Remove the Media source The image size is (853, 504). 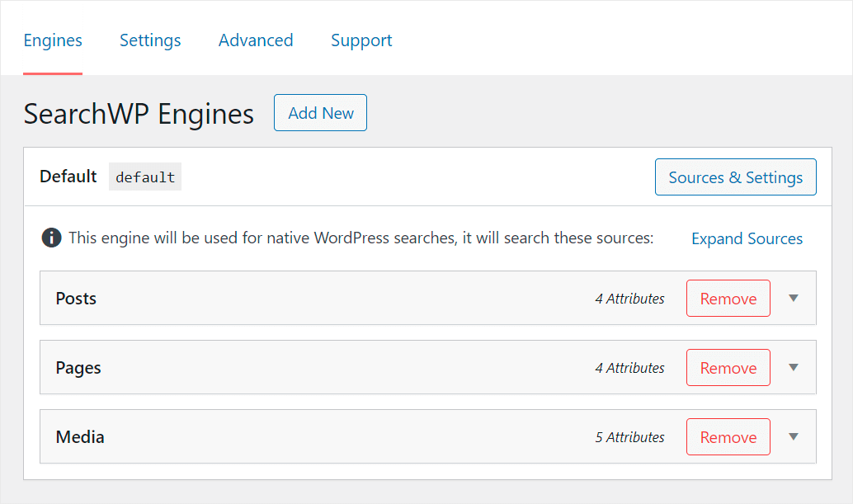pos(728,436)
